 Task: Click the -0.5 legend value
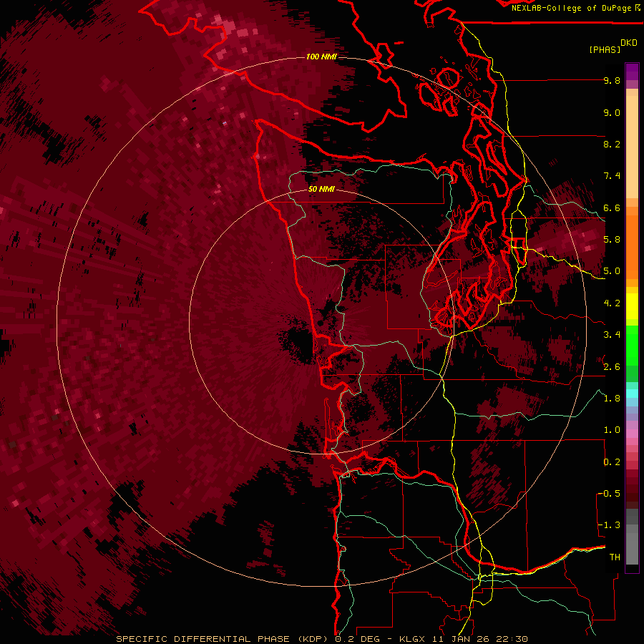[x=609, y=494]
